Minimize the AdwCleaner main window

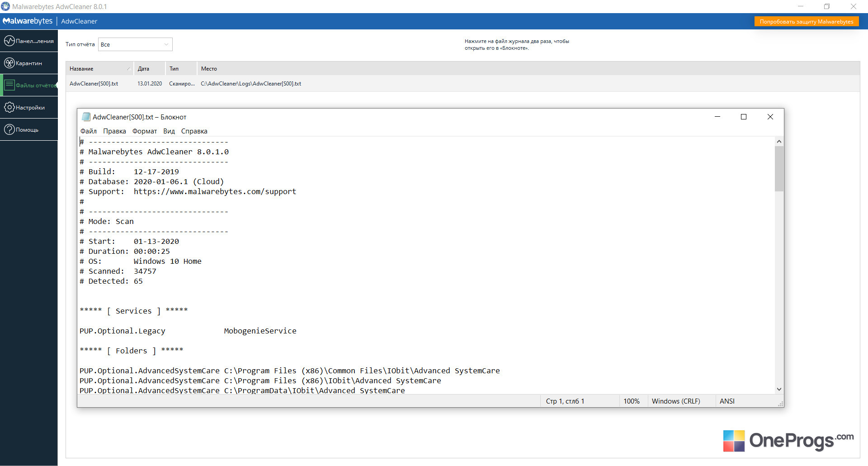click(x=801, y=6)
